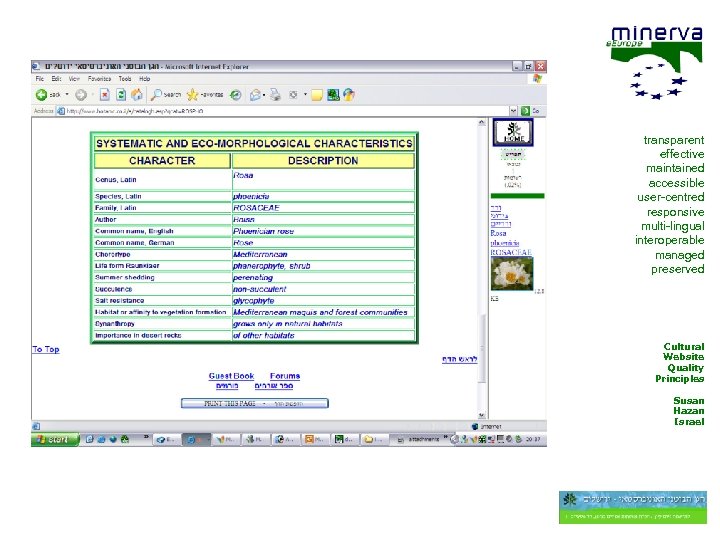Open the Back history dropdown arrow
The width and height of the screenshot is (720, 540).
point(67,95)
